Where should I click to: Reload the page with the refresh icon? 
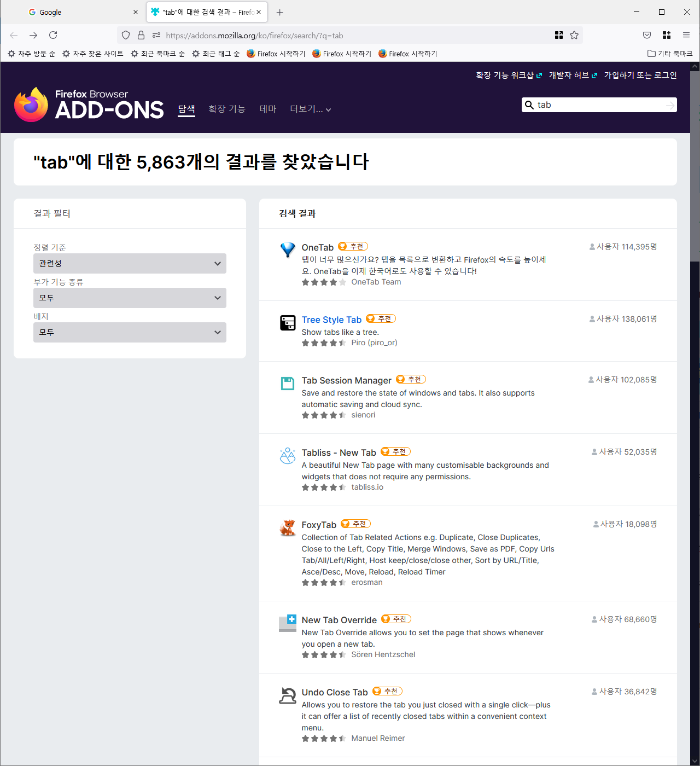[x=53, y=35]
